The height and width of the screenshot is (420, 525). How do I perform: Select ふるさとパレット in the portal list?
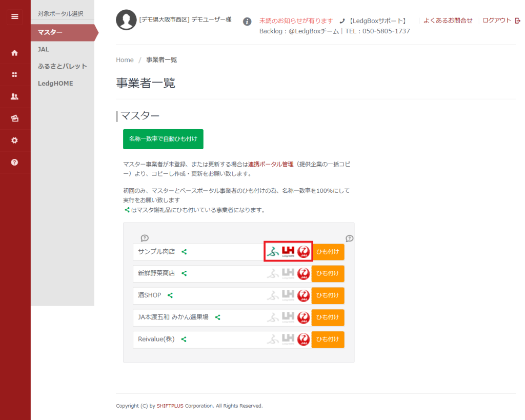pos(62,66)
